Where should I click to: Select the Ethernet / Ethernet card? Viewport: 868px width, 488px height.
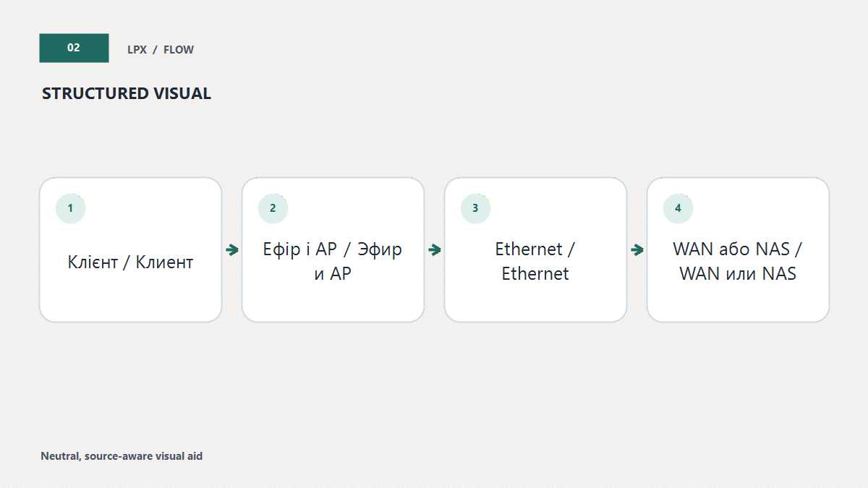tap(535, 249)
